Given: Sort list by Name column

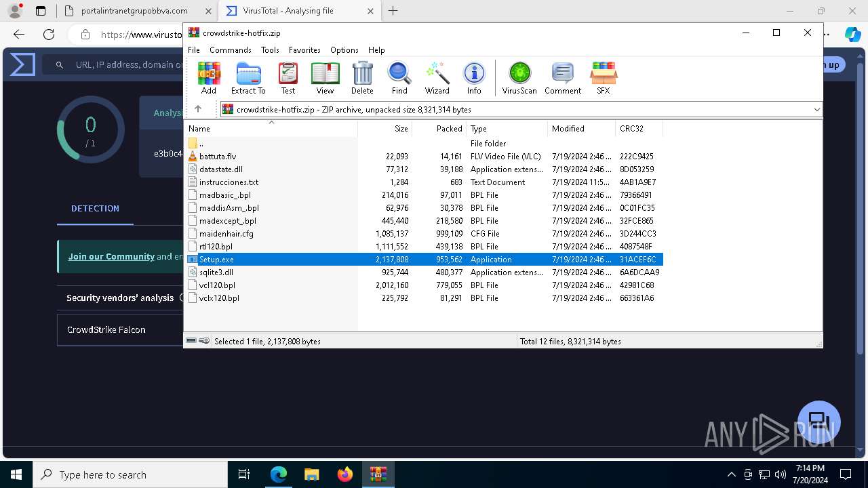Looking at the screenshot, I should tap(271, 129).
